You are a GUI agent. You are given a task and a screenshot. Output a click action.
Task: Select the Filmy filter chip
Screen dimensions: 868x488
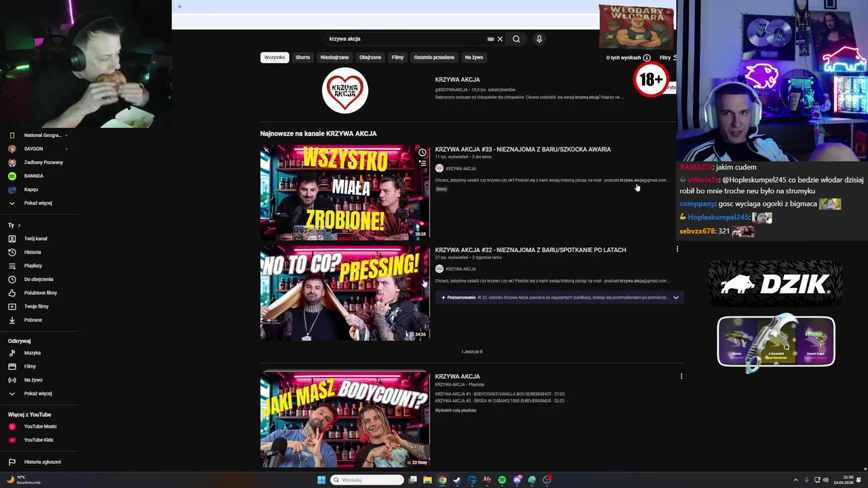[397, 58]
